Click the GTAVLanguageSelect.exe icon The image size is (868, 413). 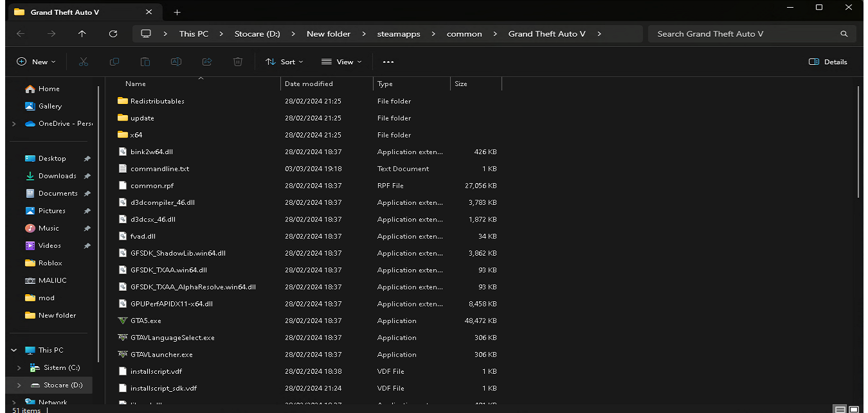click(123, 337)
